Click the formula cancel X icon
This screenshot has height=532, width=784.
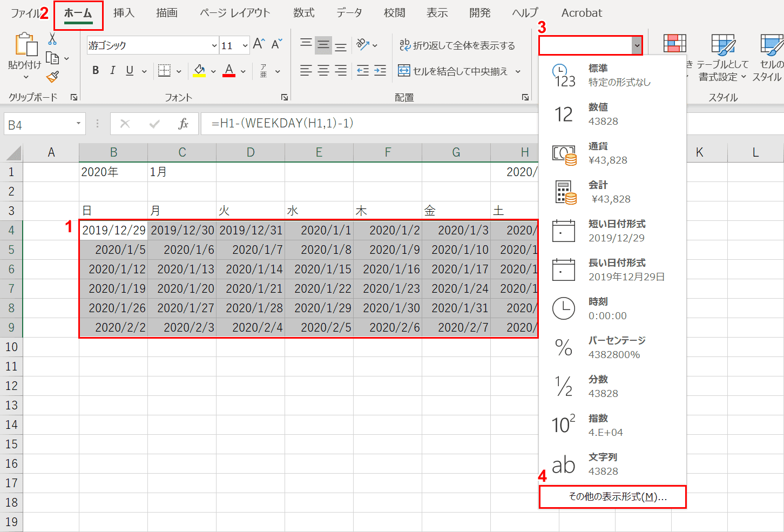point(125,124)
